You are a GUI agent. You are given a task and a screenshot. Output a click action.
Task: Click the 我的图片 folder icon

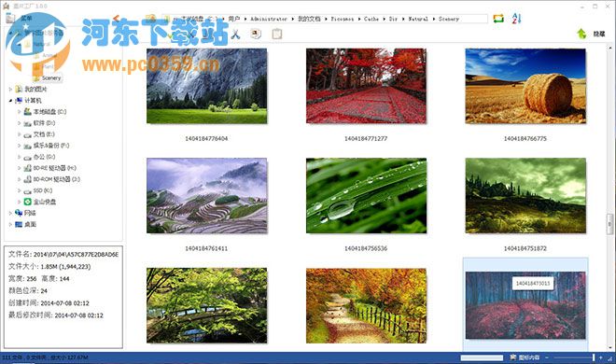19,90
